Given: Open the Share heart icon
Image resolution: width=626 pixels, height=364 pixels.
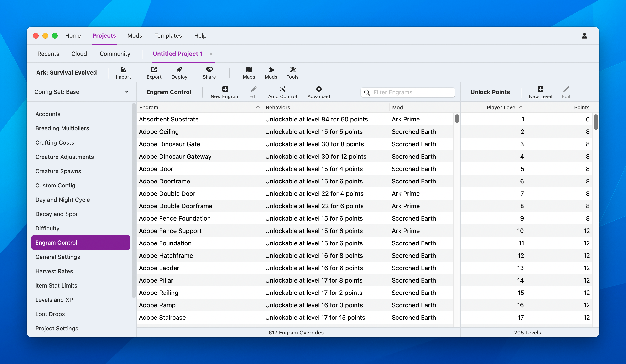Looking at the screenshot, I should click(209, 70).
